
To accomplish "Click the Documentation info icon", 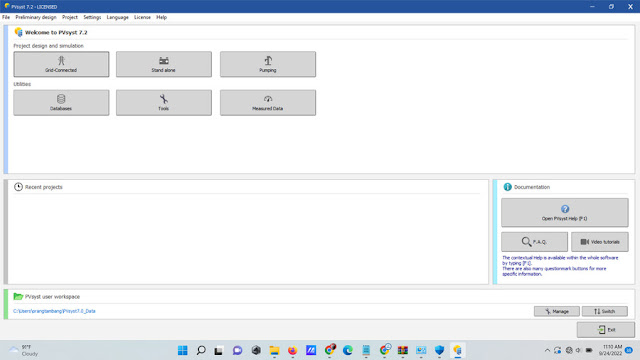I will click(507, 187).
